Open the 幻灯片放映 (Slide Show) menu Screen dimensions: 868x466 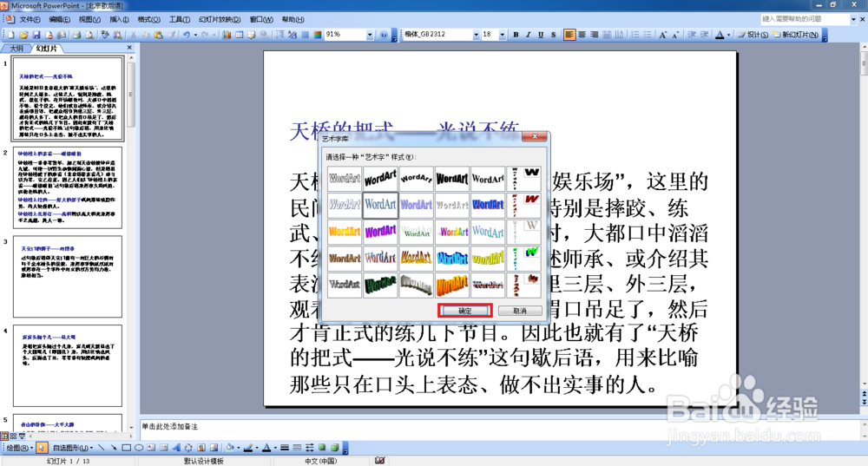[220, 19]
